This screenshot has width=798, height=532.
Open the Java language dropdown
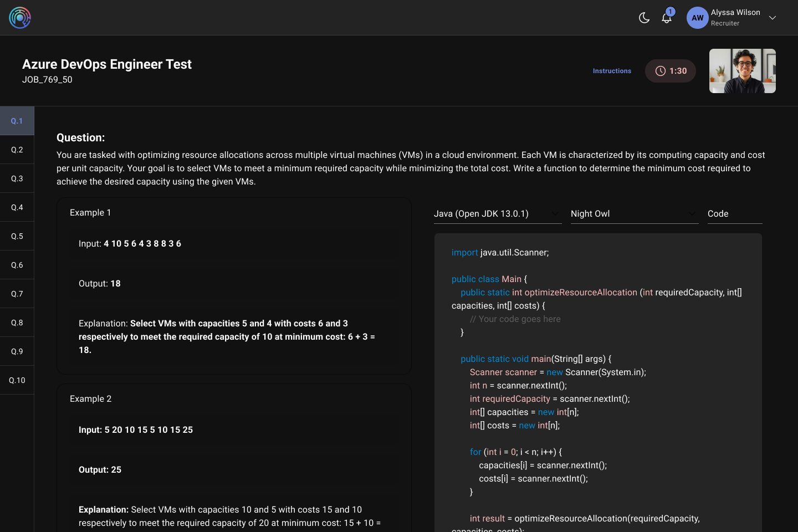pos(497,214)
